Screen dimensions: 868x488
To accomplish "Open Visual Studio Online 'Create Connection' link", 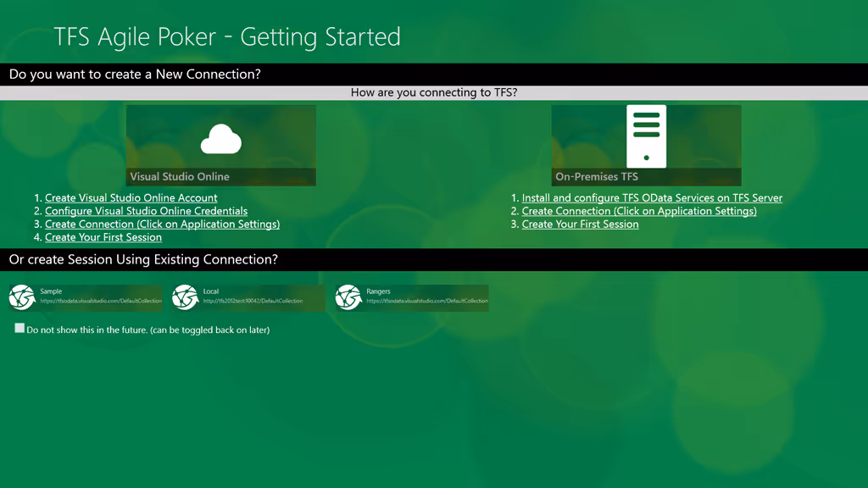I will [162, 224].
